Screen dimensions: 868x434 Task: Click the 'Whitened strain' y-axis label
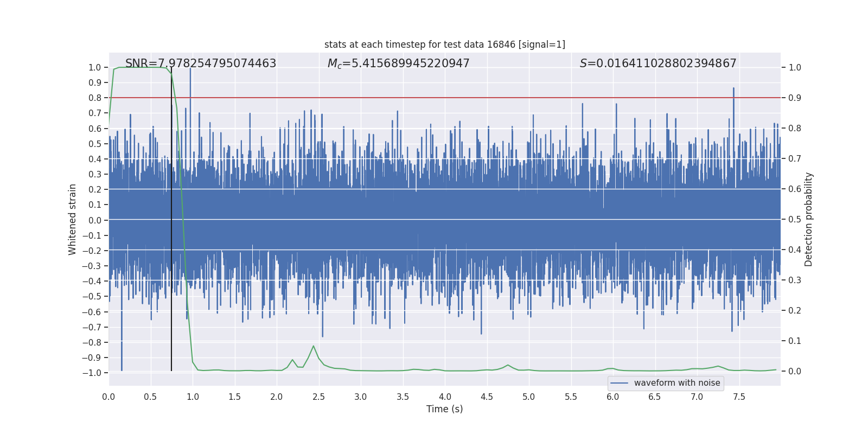[x=73, y=219]
